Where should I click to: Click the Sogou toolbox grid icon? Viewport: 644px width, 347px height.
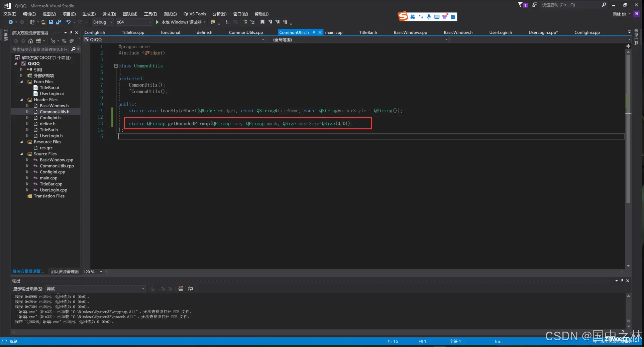pyautogui.click(x=453, y=17)
